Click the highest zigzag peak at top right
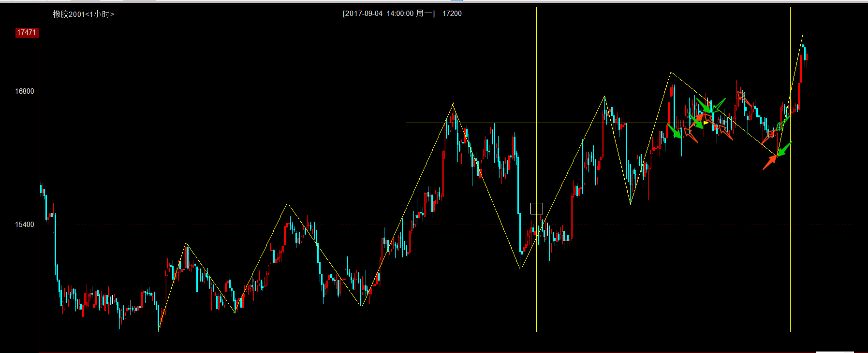 803,34
